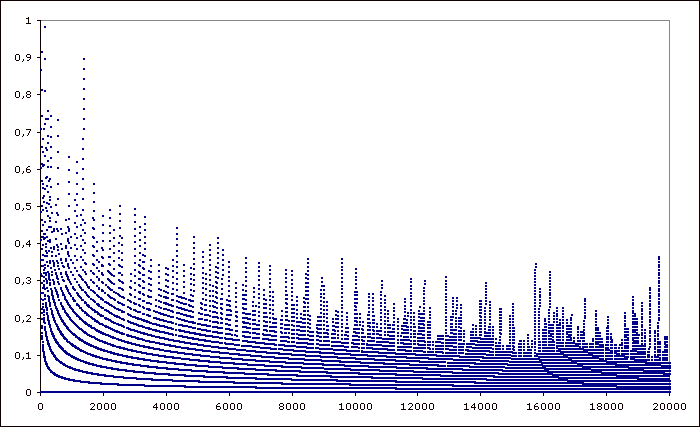Select the x-axis label 18000

(x=606, y=406)
